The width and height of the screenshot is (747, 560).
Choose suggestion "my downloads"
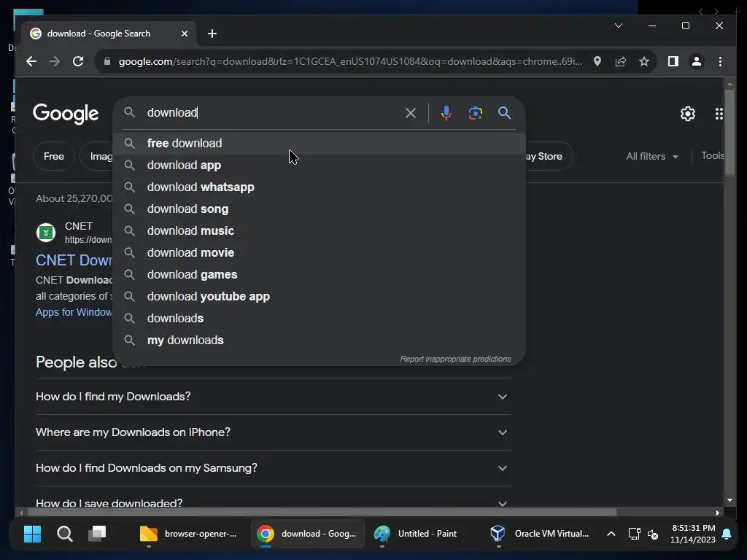(x=320, y=341)
